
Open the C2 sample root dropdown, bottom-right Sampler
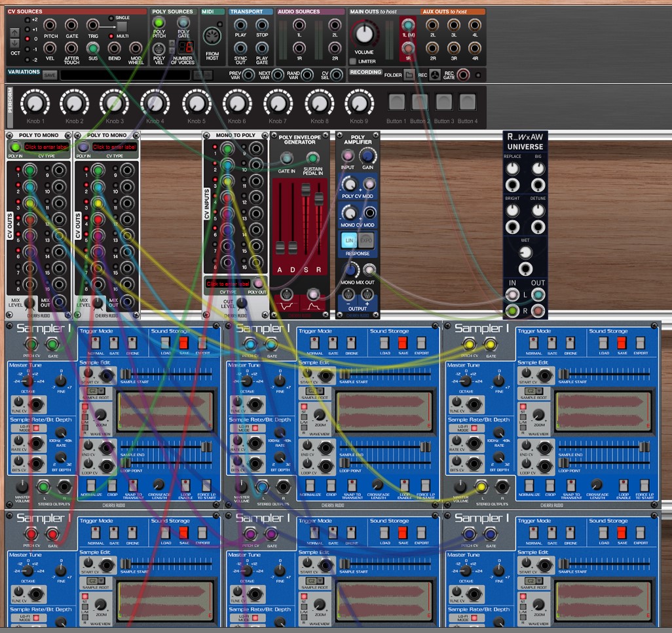click(x=534, y=581)
